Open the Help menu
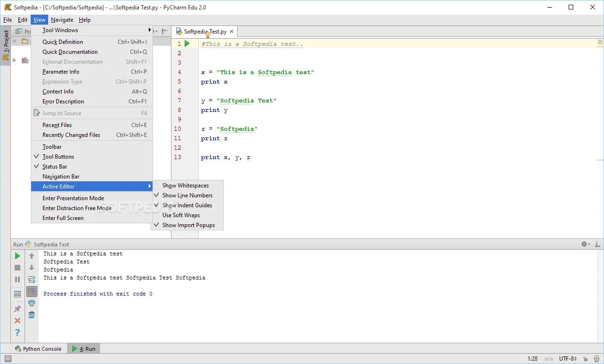The height and width of the screenshot is (364, 604). pyautogui.click(x=85, y=20)
